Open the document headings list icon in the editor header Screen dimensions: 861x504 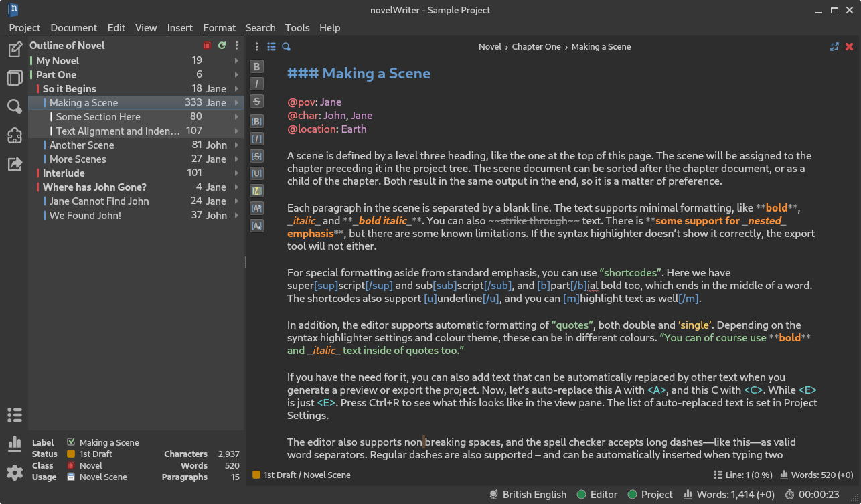271,47
